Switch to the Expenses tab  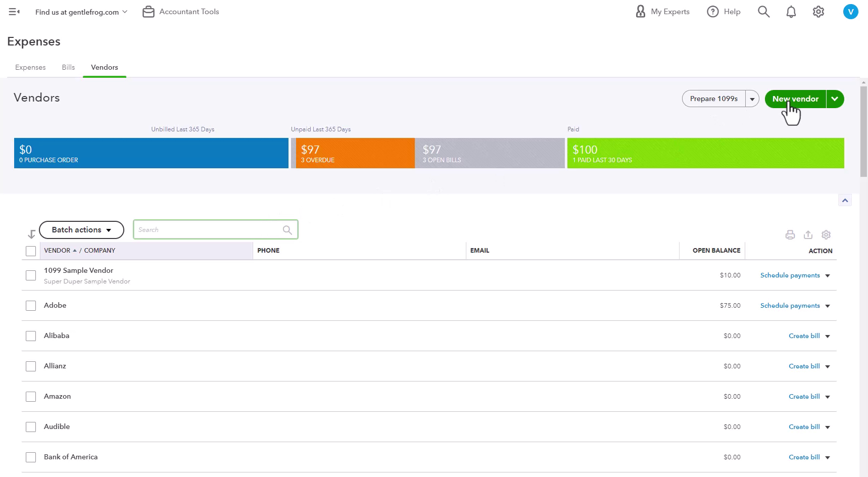coord(30,67)
